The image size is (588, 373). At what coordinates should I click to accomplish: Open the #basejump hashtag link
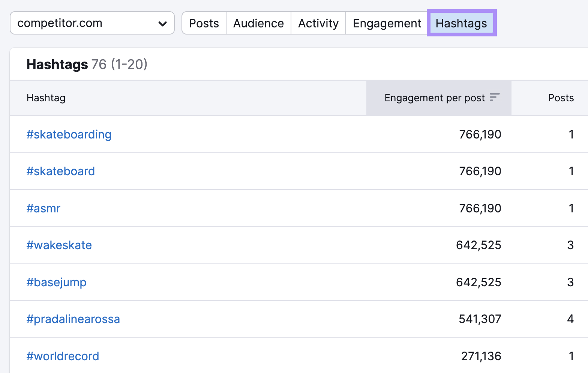click(56, 282)
